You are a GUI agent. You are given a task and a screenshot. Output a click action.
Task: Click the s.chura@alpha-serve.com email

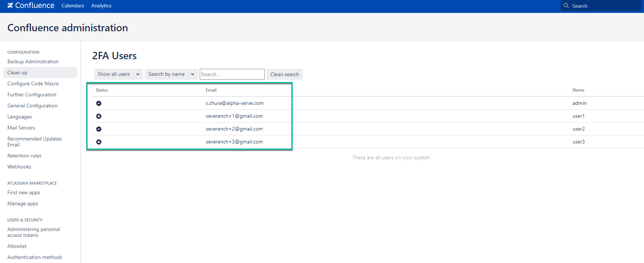tap(235, 103)
